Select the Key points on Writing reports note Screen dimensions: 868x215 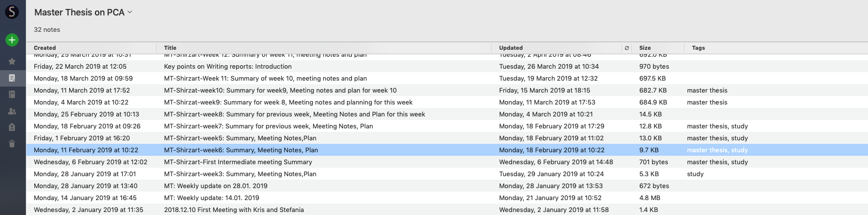228,66
